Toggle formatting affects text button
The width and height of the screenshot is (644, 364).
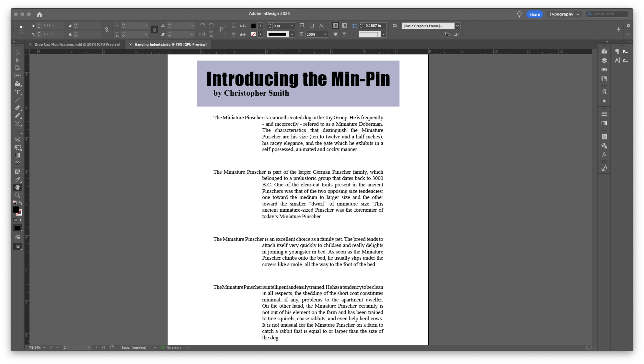[21, 220]
